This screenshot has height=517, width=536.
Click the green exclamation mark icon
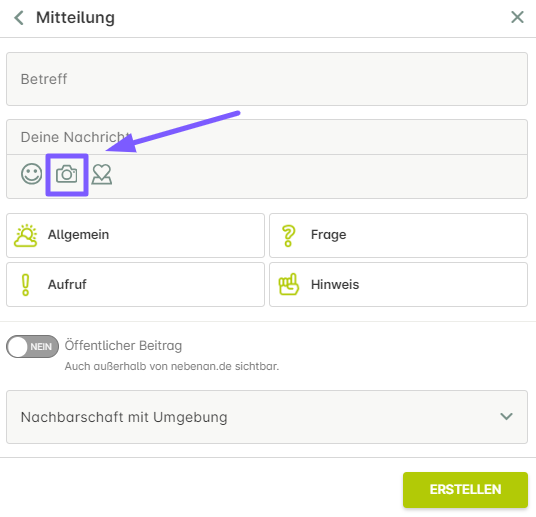[25, 285]
